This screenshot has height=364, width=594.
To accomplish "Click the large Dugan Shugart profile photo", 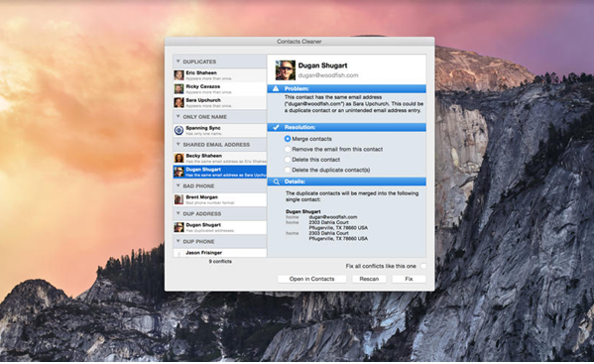I will 286,70.
